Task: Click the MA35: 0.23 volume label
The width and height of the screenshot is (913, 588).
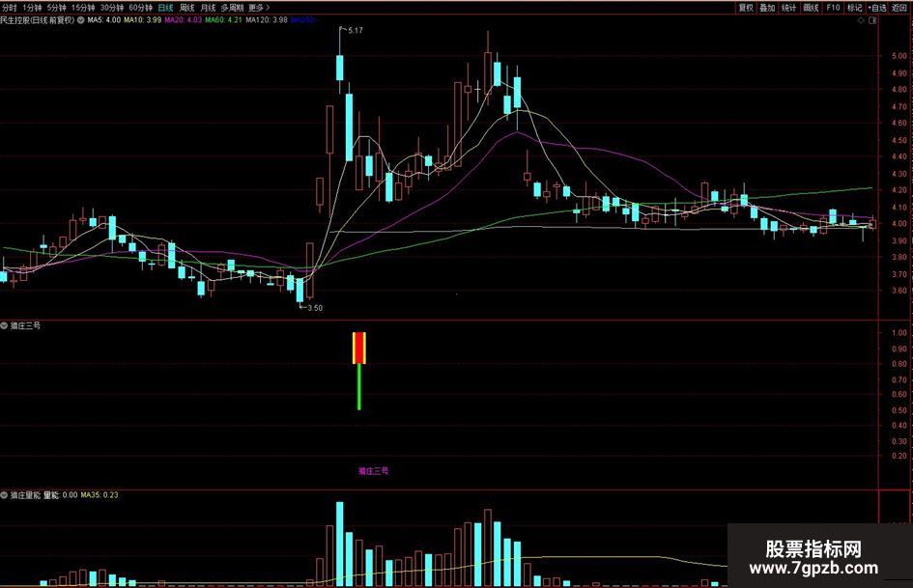Action: pyautogui.click(x=100, y=495)
